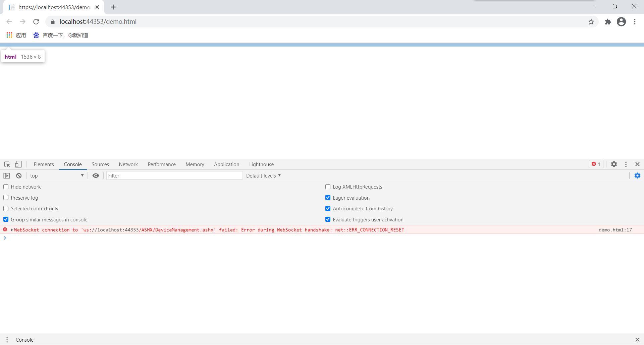Reload the demo.html page
The width and height of the screenshot is (644, 345).
pyautogui.click(x=36, y=22)
